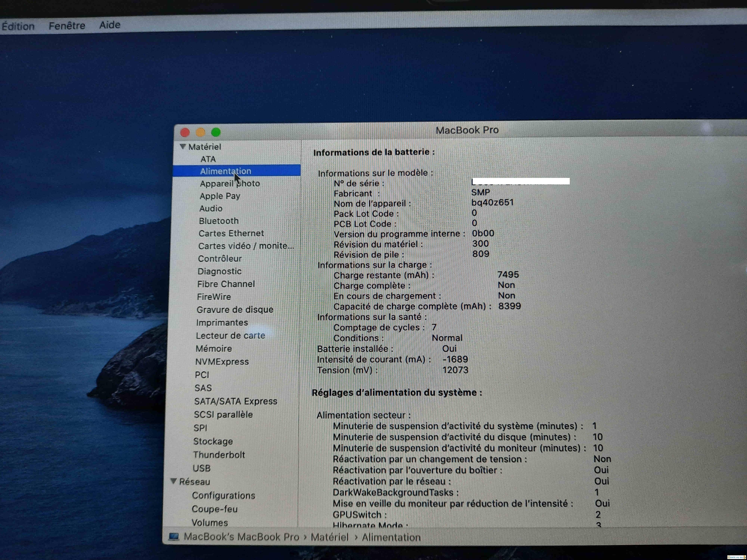Select Apple Pay in the sidebar

(x=220, y=196)
